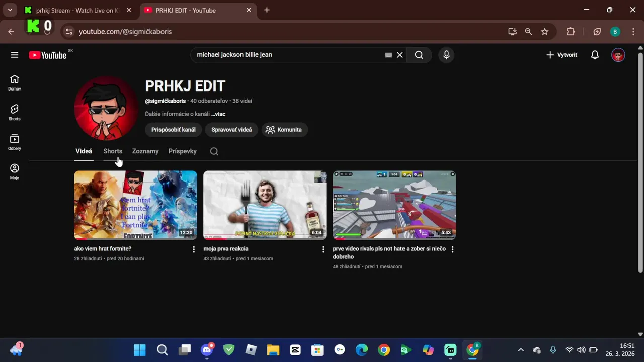Image resolution: width=644 pixels, height=362 pixels.
Task: Click Prispôsobiť kanál button
Action: tap(174, 130)
